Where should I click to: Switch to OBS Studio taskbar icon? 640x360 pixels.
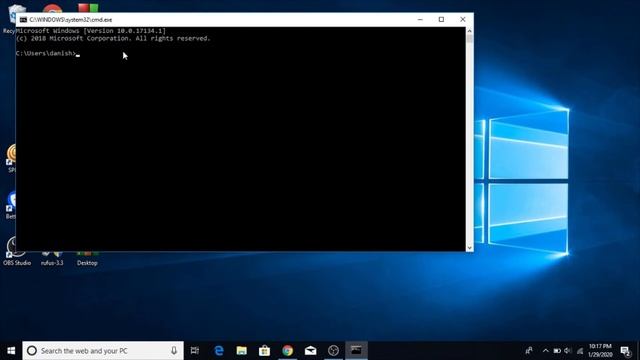coord(333,351)
